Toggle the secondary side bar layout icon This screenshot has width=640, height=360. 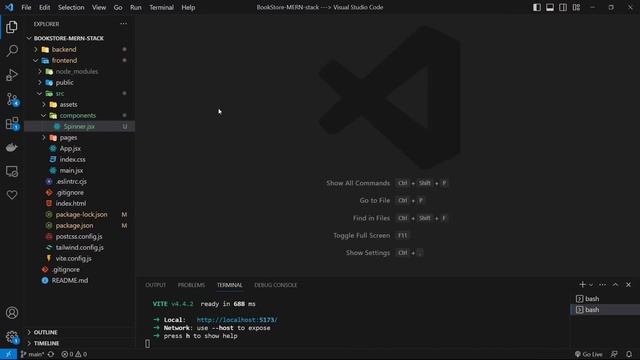pyautogui.click(x=563, y=7)
